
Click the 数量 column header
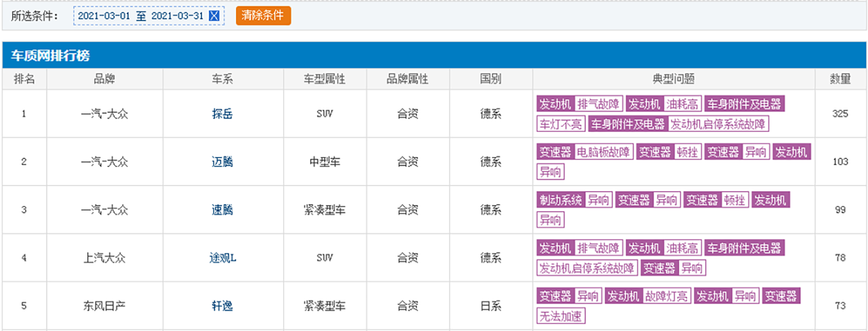840,79
